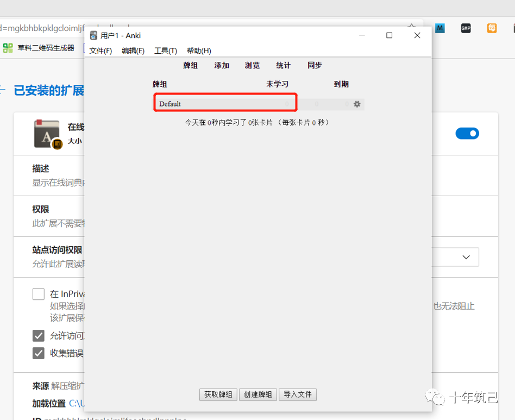Toggle the extension enable switch in browser
The width and height of the screenshot is (515, 420).
467,133
